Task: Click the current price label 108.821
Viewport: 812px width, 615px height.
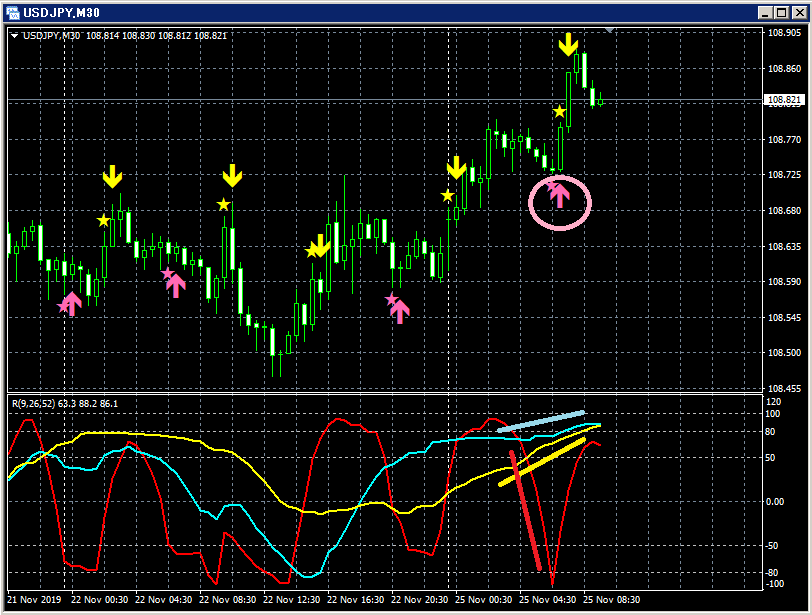Action: coord(784,99)
